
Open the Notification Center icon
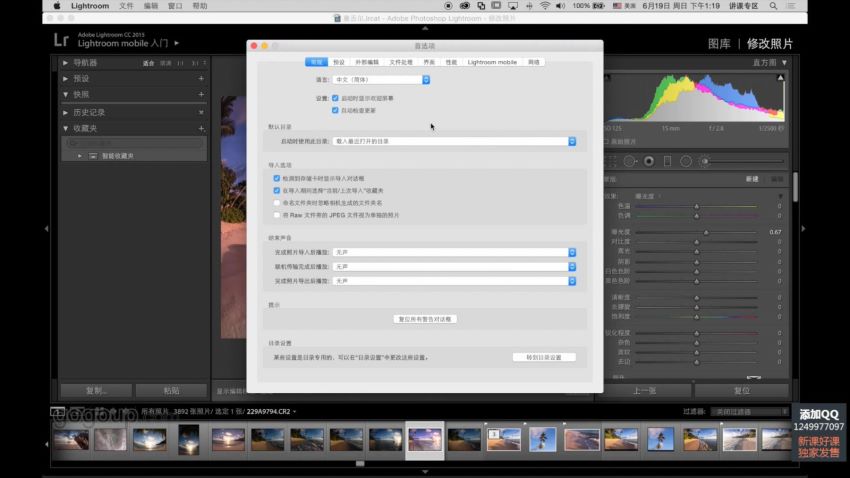tap(791, 6)
